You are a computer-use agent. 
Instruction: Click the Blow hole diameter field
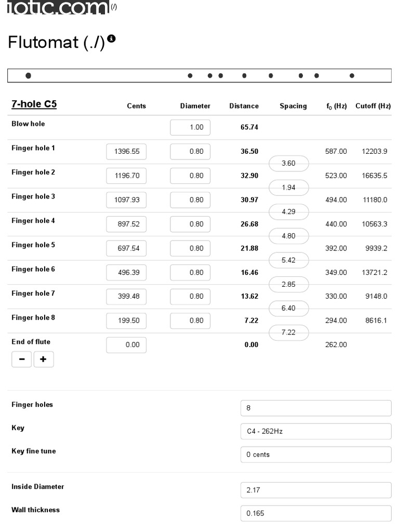(x=190, y=127)
